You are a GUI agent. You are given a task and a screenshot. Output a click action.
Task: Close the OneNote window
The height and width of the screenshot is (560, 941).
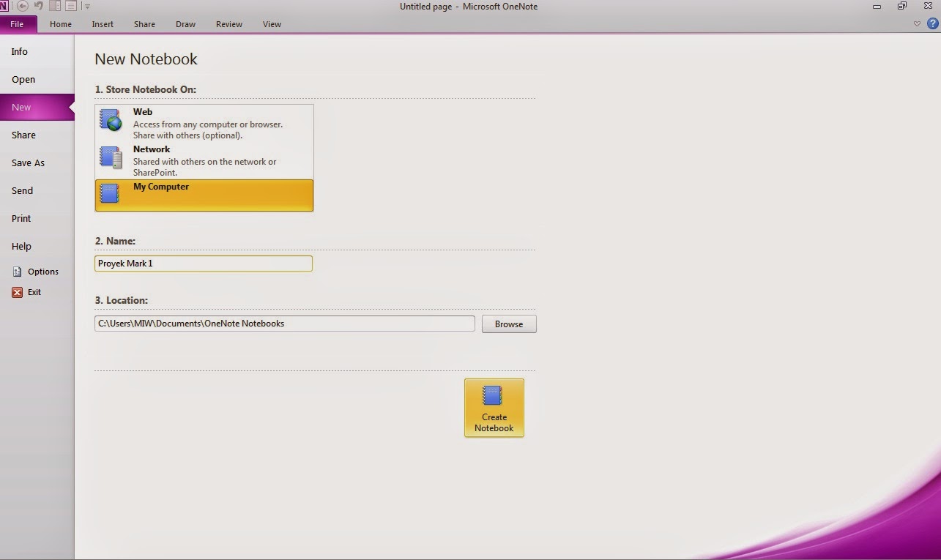click(x=928, y=6)
